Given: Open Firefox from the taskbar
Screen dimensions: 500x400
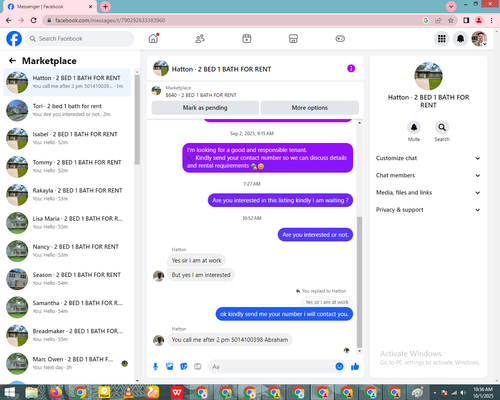Looking at the screenshot, I should click(56, 392).
